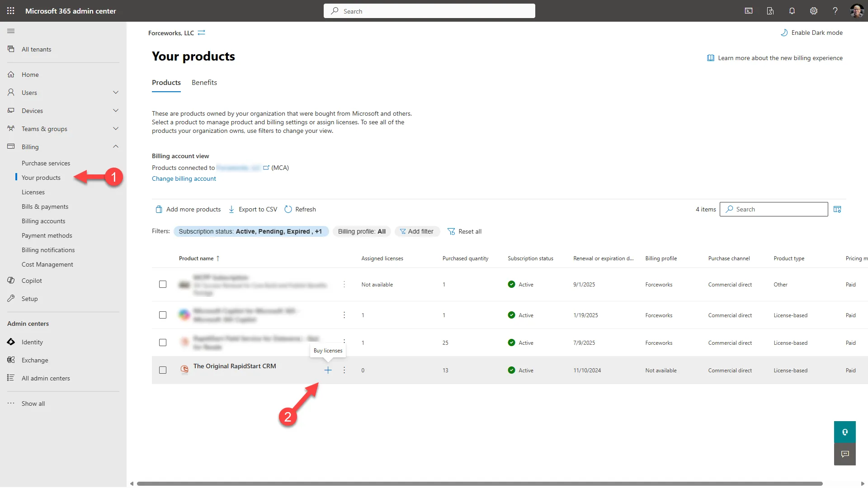Open the Microsoft 365 app launcher

(x=11, y=11)
